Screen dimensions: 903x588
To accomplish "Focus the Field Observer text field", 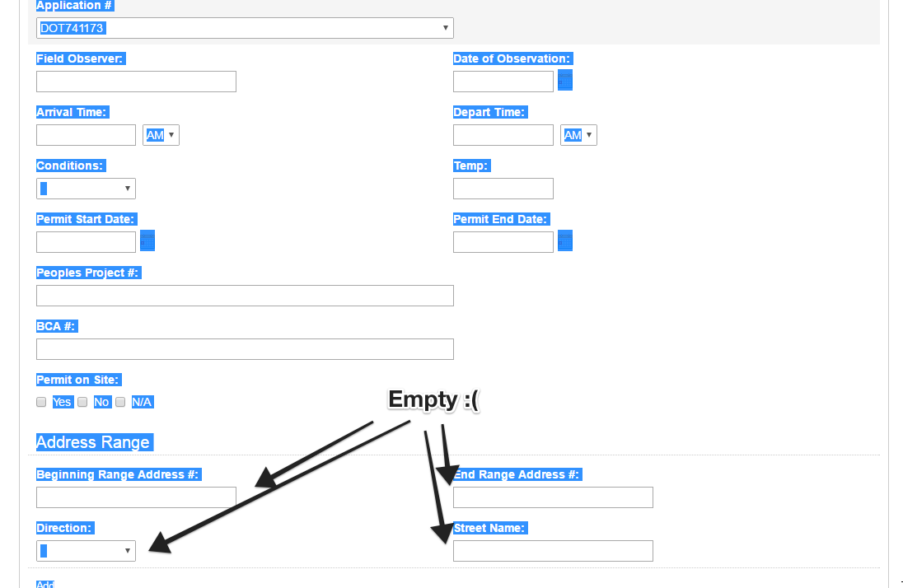I will [136, 82].
